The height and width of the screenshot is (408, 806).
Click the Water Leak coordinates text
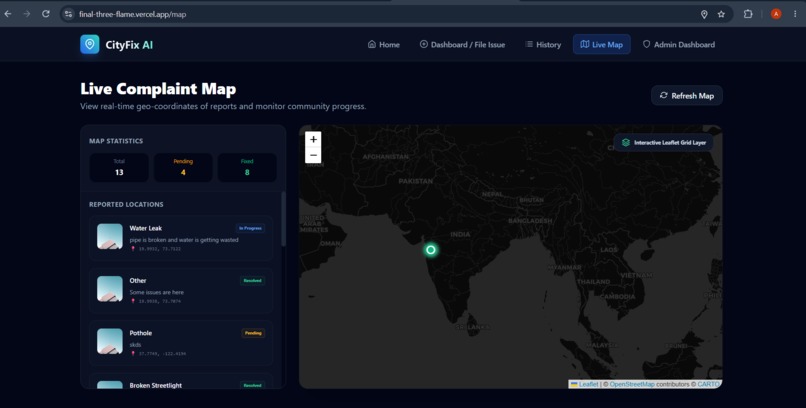coord(158,249)
